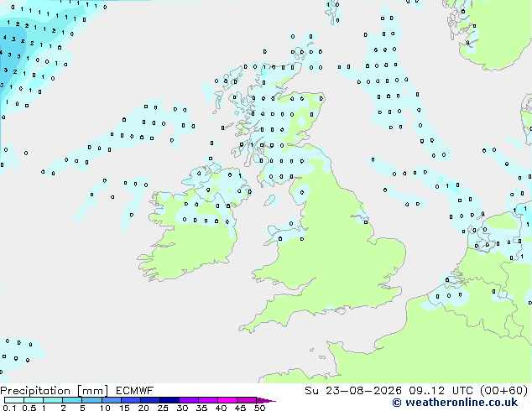
Task: Click the '0.1' legend value
Action: pos(9,408)
